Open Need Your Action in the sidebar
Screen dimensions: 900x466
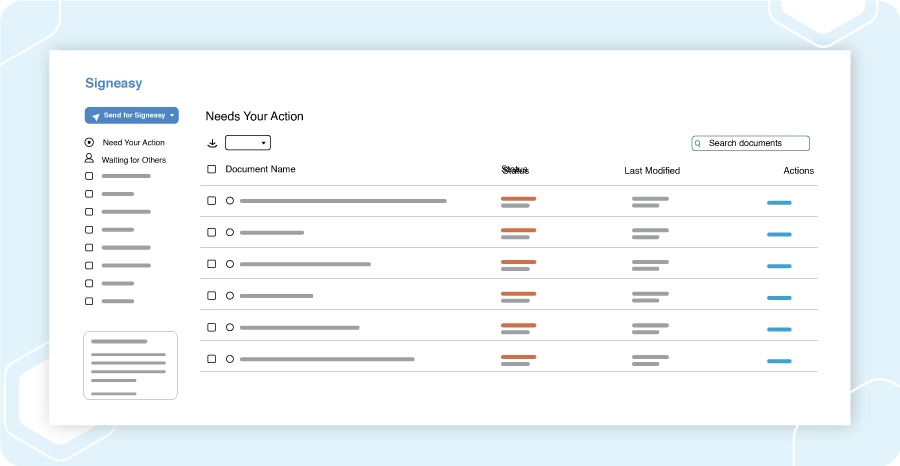tap(134, 142)
